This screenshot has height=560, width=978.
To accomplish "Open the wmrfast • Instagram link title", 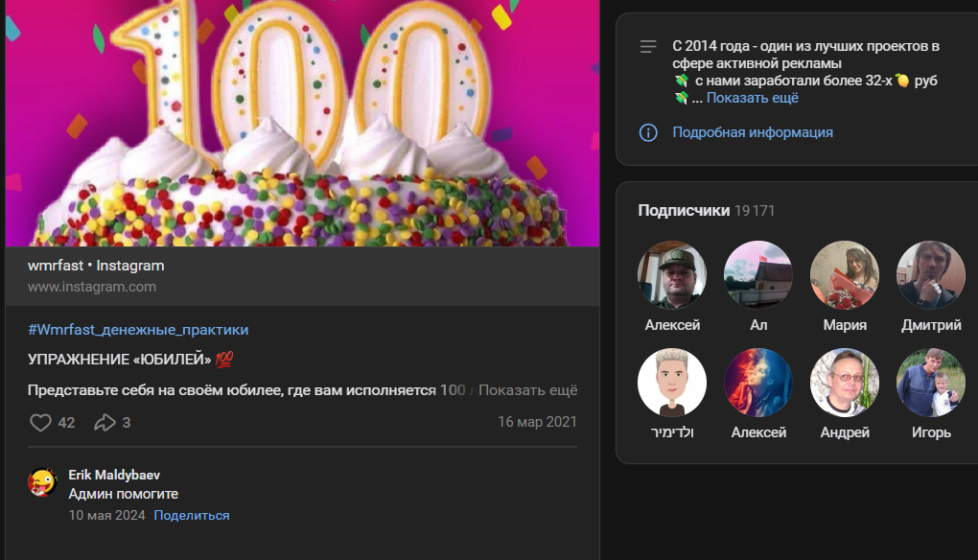I will coord(96,266).
